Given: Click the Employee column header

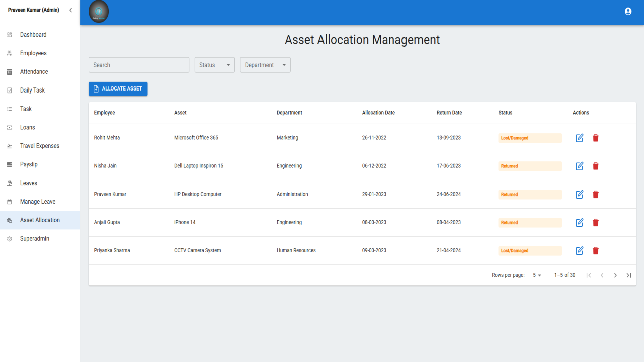Looking at the screenshot, I should click(x=105, y=113).
